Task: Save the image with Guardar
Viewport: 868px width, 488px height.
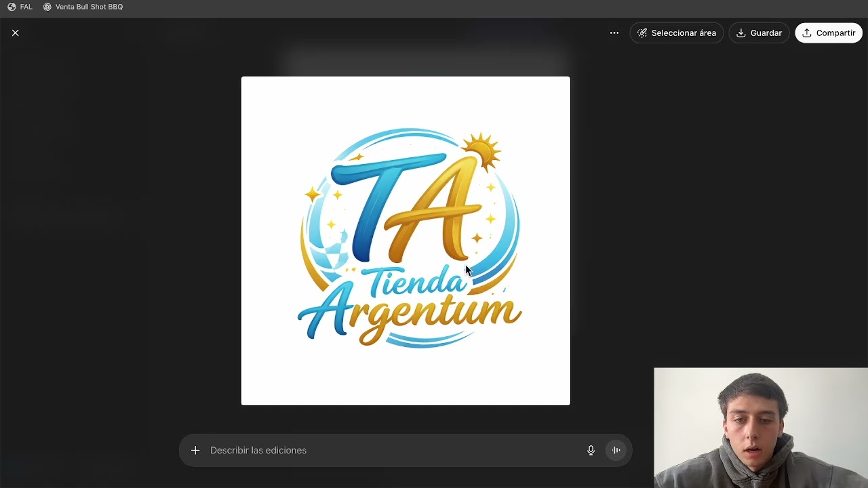Action: pos(759,33)
